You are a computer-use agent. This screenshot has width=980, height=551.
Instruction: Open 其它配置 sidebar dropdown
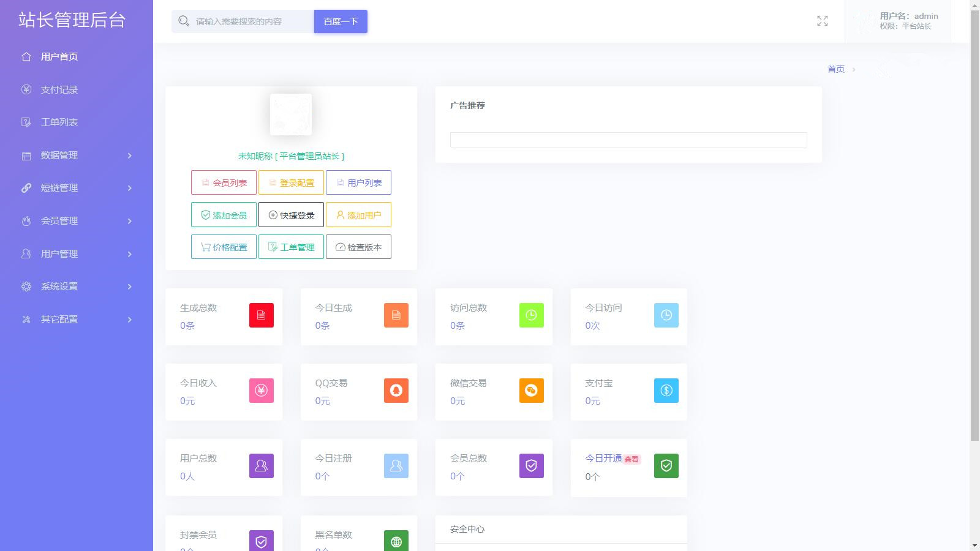(x=77, y=320)
